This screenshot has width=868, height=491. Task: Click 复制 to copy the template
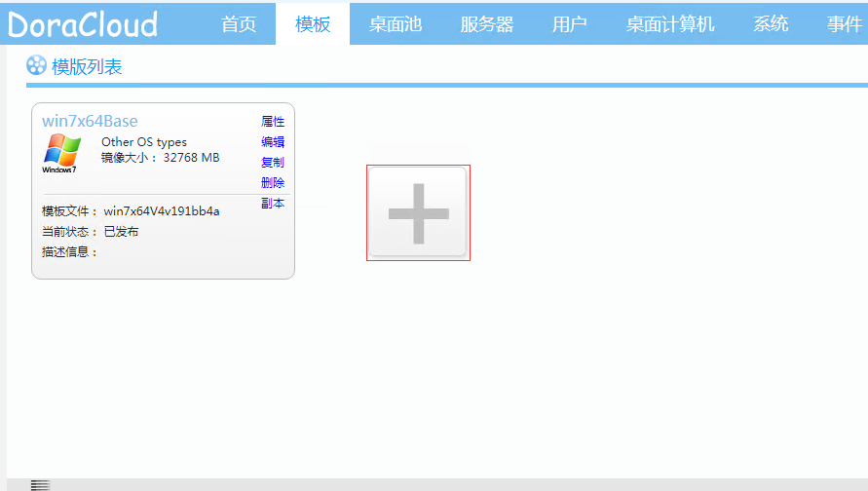(273, 163)
